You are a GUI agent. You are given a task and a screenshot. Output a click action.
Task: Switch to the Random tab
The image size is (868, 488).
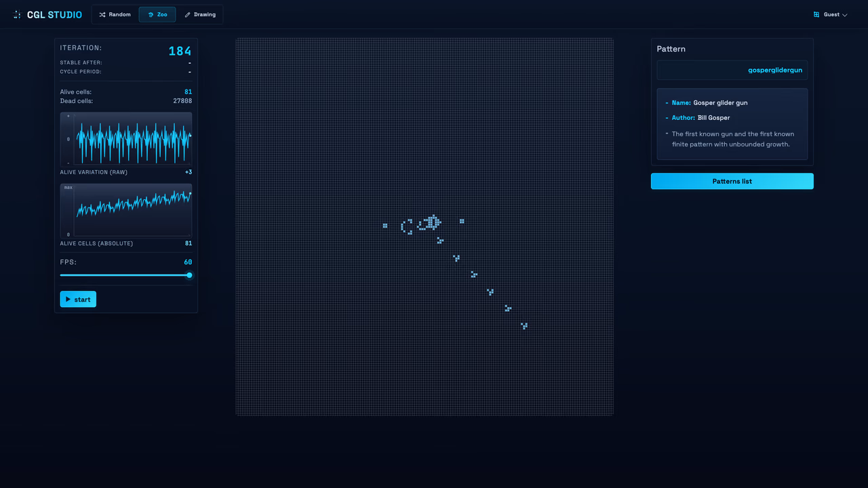(x=115, y=14)
